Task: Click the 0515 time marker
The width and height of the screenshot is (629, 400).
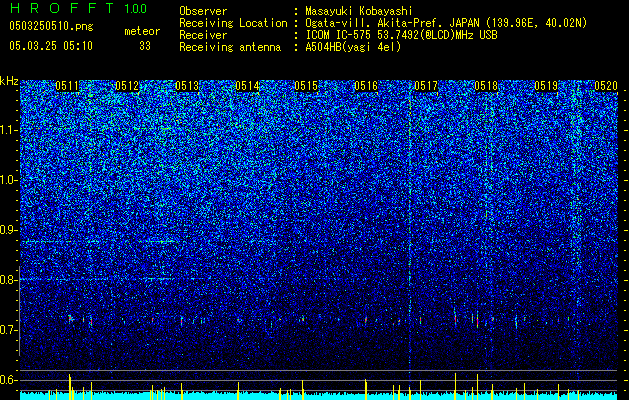Action: coord(306,86)
